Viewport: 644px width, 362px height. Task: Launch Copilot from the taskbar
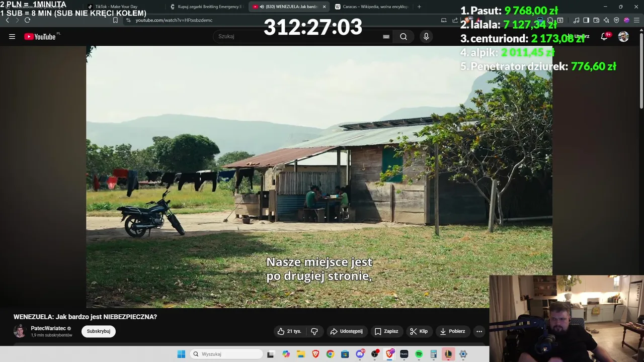coord(286,354)
